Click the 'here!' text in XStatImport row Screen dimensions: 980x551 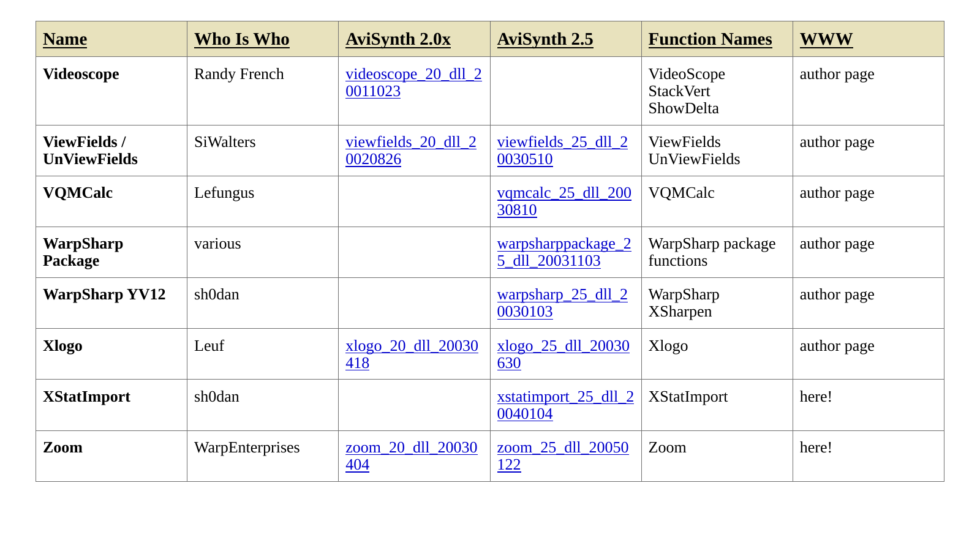click(816, 397)
